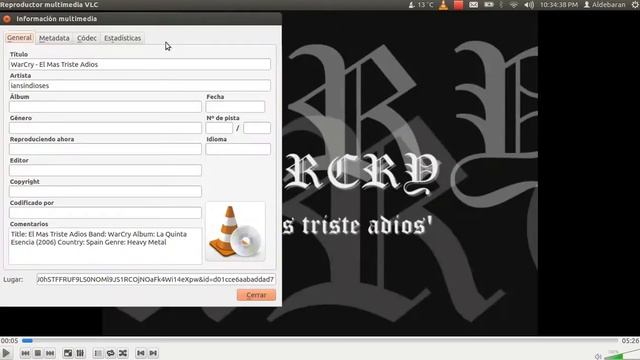Image resolution: width=640 pixels, height=360 pixels.
Task: Click the playback seek bar
Action: coord(320,340)
